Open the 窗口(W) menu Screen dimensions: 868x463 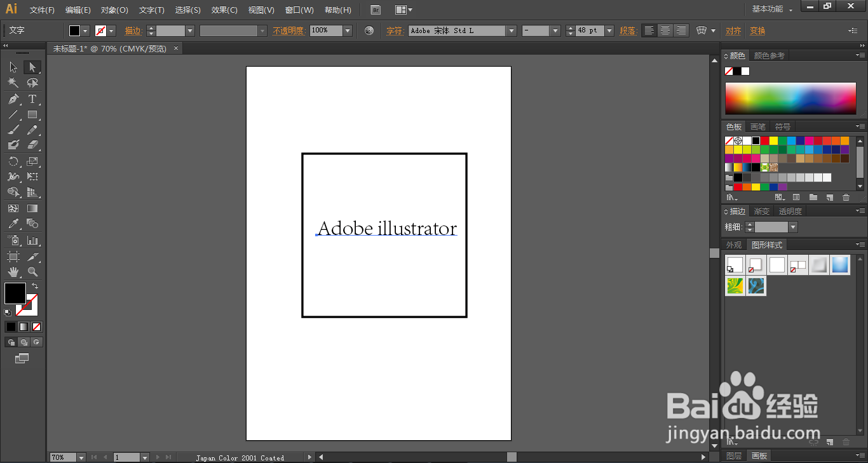tap(299, 10)
